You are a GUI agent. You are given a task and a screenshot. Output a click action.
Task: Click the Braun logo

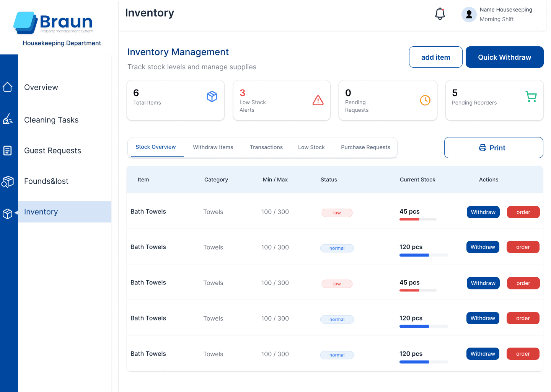pyautogui.click(x=53, y=23)
